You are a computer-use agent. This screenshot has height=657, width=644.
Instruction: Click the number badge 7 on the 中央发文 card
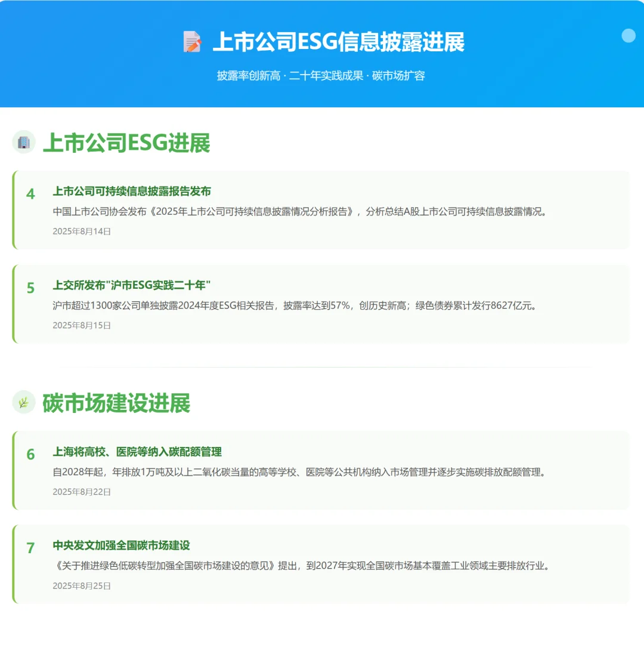tap(30, 547)
